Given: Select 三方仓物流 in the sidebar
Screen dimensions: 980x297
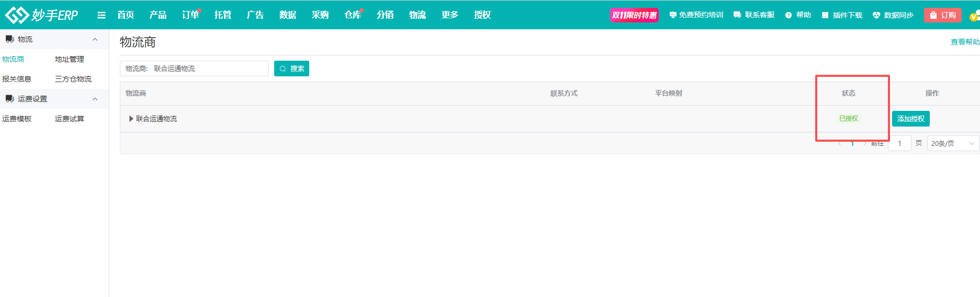Looking at the screenshot, I should 73,79.
